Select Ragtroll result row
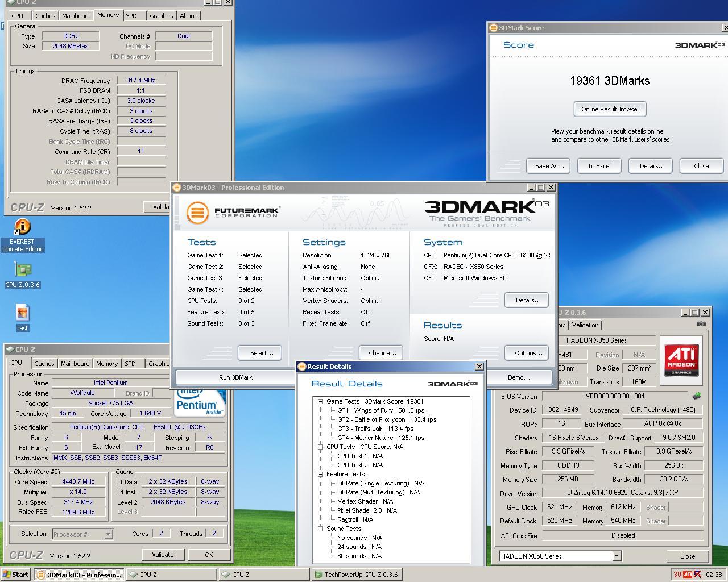Screen dimensions: 728x582 point(355,519)
